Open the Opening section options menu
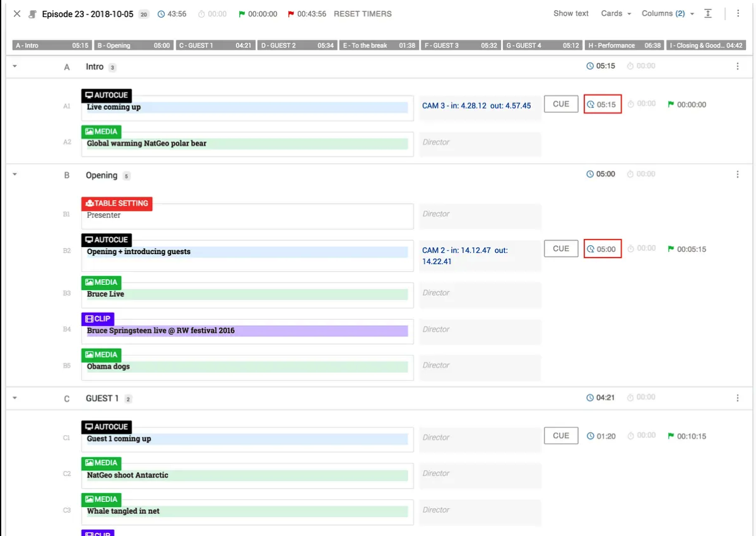 pyautogui.click(x=737, y=174)
